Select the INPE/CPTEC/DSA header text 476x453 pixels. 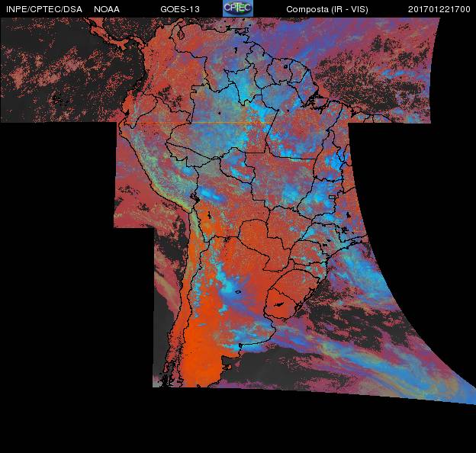click(44, 9)
